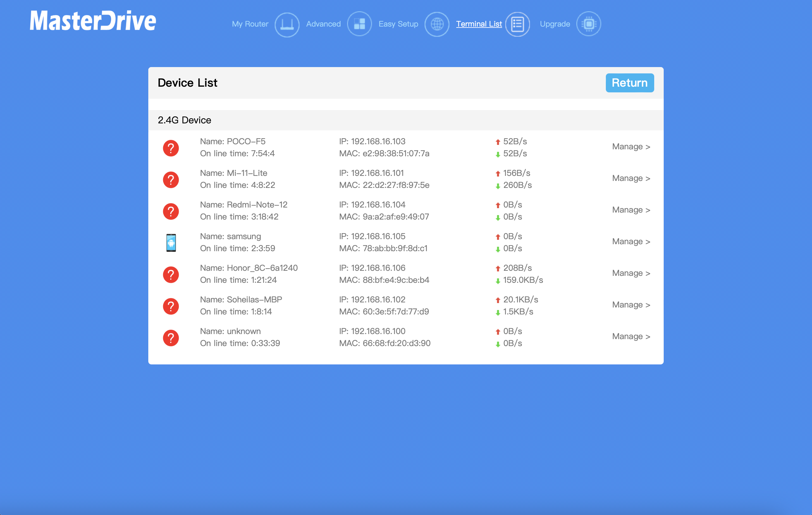The height and width of the screenshot is (515, 812).
Task: Select text Name: POCO-F5
Action: tap(233, 141)
